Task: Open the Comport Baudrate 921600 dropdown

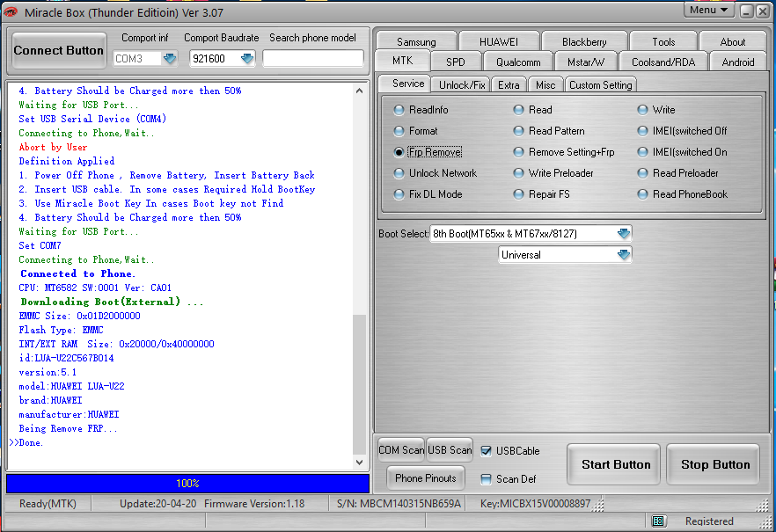Action: [246, 59]
